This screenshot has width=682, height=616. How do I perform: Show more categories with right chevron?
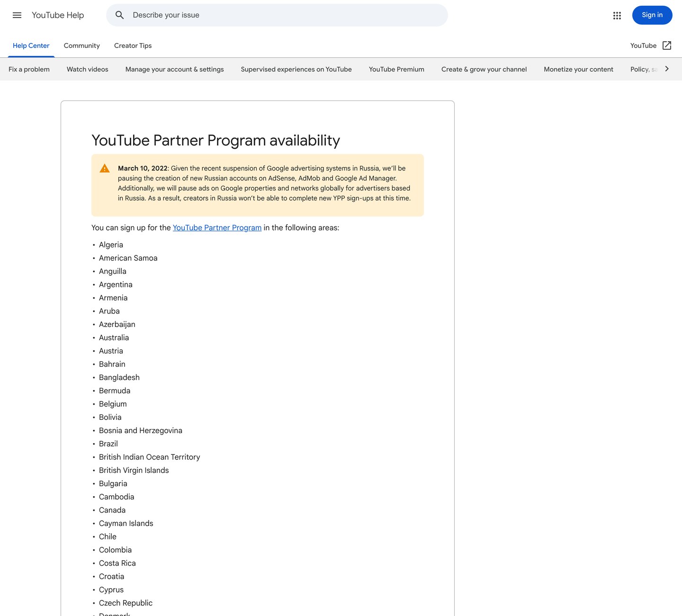[667, 69]
